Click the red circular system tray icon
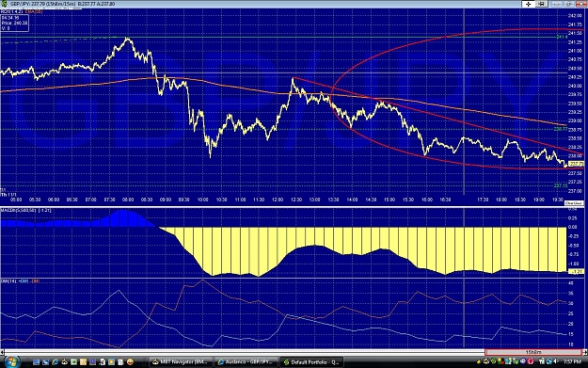The height and width of the screenshot is (368, 588). tap(531, 361)
